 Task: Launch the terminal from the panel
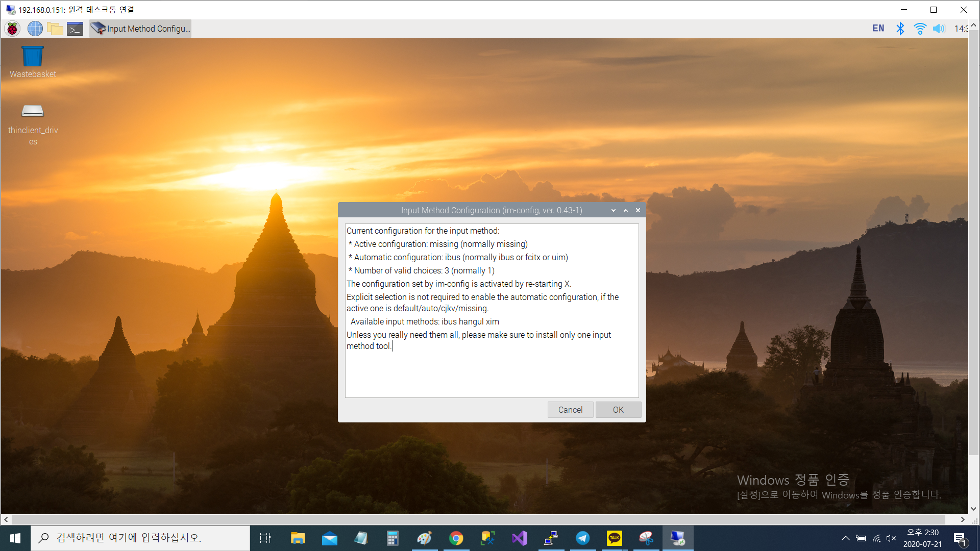point(75,29)
